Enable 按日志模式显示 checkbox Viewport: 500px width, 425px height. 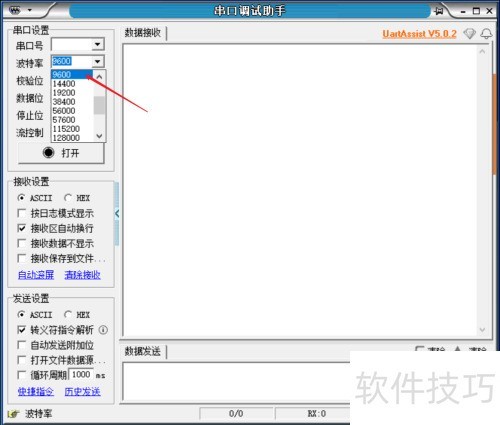22,213
